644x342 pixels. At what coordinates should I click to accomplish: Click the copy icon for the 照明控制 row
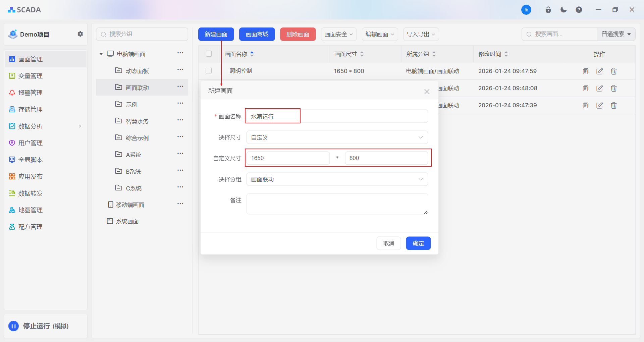click(x=585, y=71)
